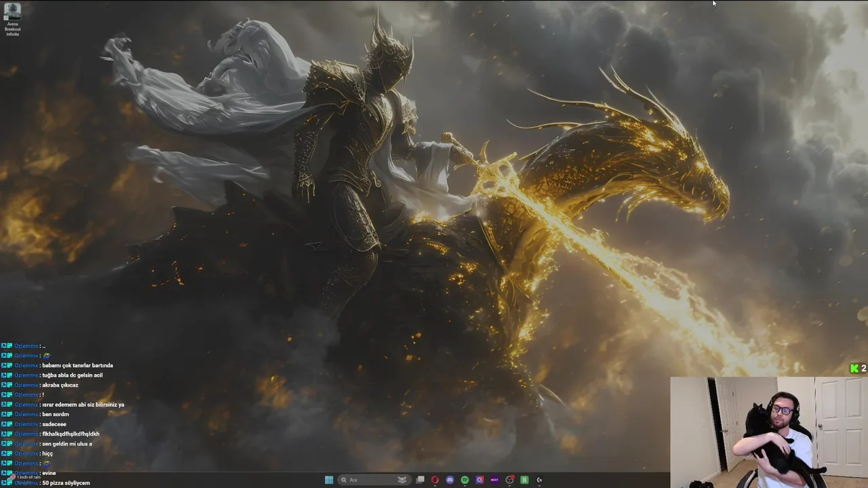The width and height of the screenshot is (868, 488).
Task: Click chat message 'ben sordm'
Action: click(x=56, y=414)
